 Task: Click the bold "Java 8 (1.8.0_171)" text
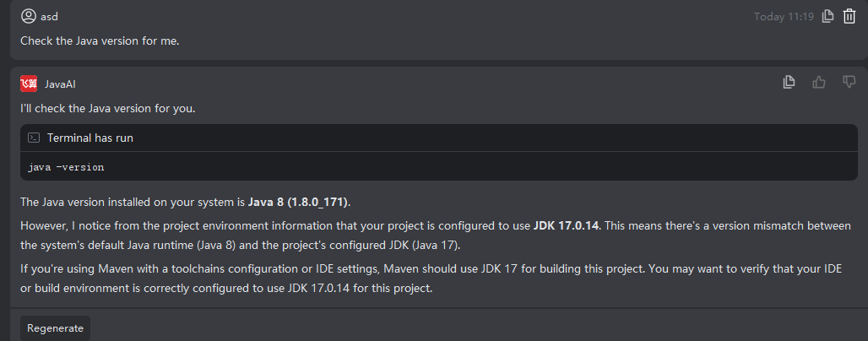[x=298, y=203]
